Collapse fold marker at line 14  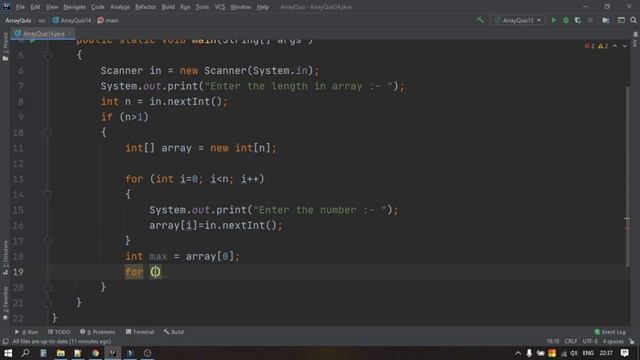click(48, 195)
